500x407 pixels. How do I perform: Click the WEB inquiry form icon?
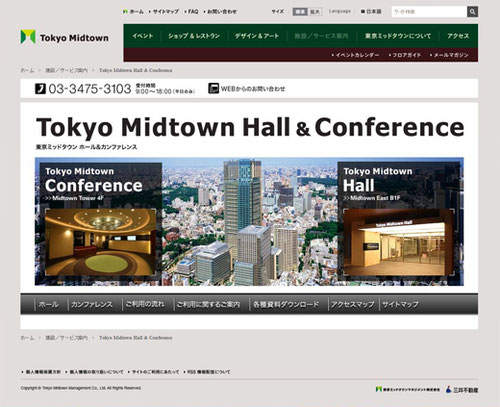coord(213,88)
